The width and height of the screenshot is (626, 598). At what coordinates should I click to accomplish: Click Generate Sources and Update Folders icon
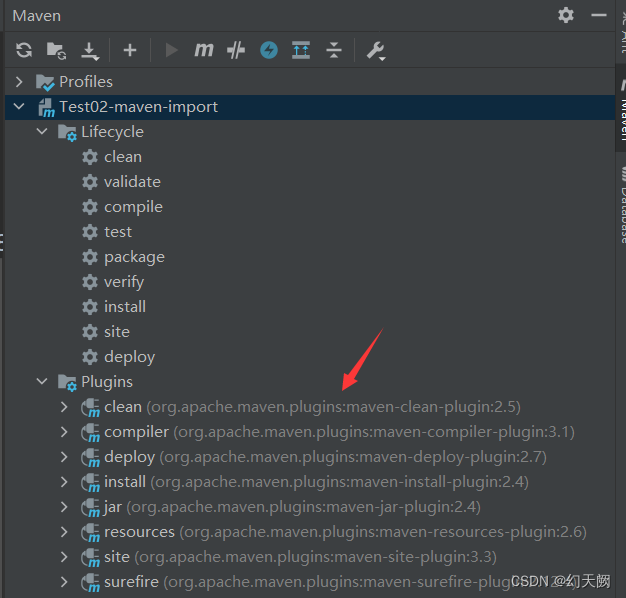pyautogui.click(x=56, y=51)
